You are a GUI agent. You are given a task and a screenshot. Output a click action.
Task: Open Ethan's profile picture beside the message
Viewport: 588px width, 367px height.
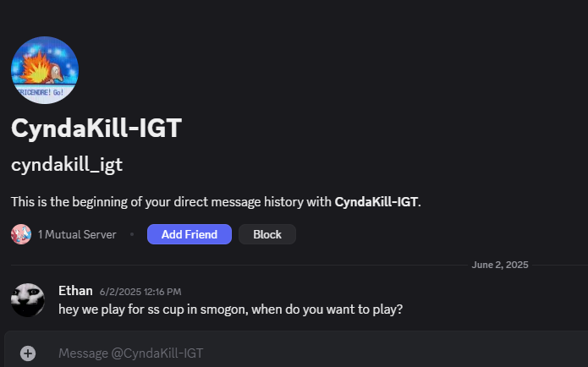[28, 300]
